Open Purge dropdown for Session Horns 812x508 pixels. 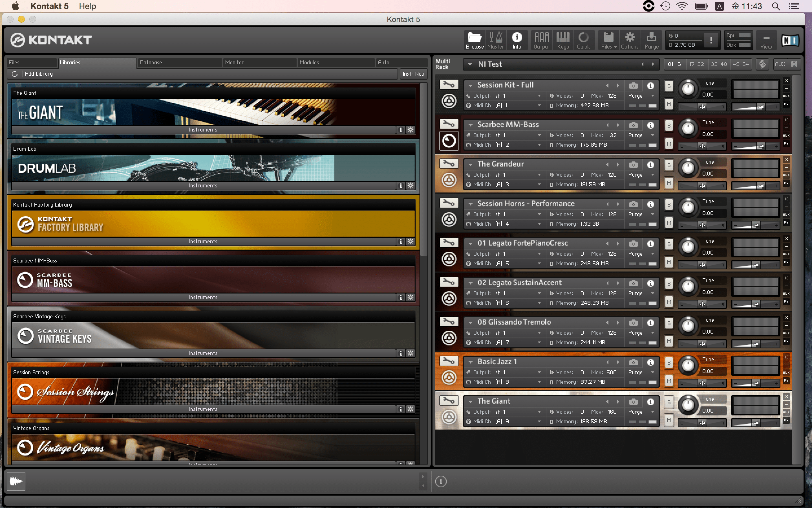coord(653,214)
